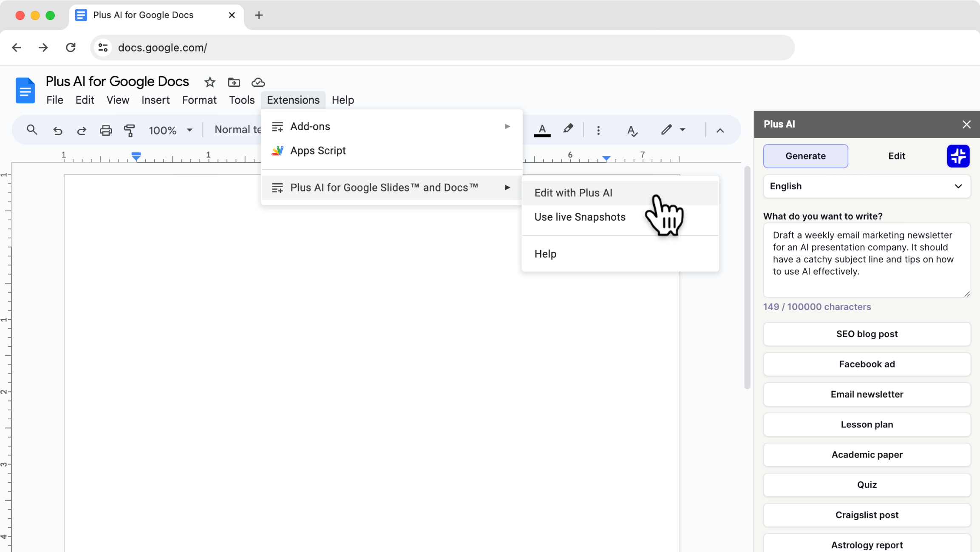Click the Apps Script icon entry
This screenshot has width=980, height=552.
pos(277,151)
